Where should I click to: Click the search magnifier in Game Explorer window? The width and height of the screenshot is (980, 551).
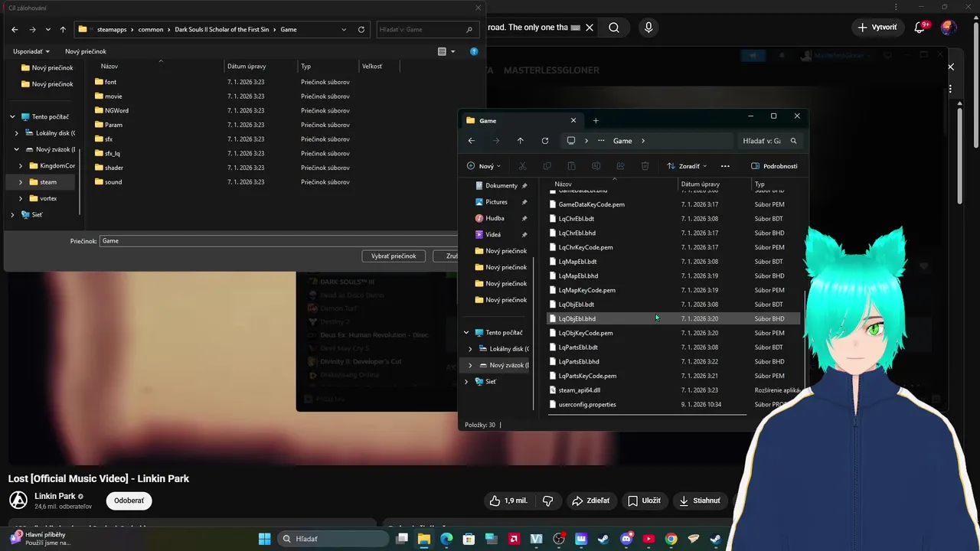pyautogui.click(x=793, y=141)
